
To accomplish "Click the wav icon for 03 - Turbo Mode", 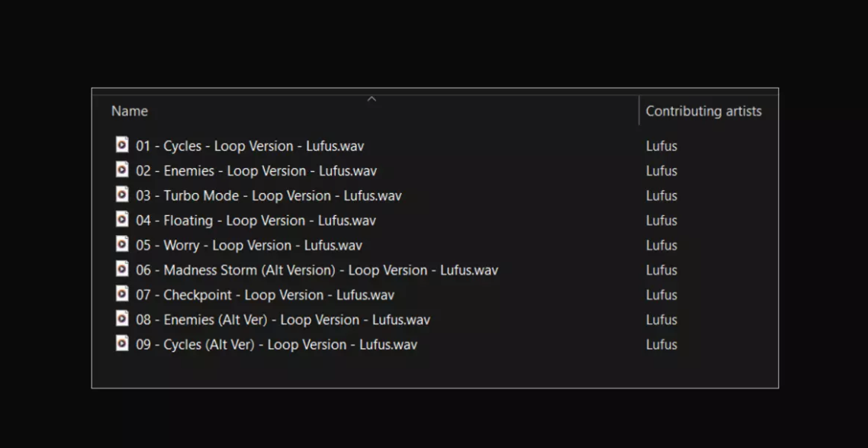I will [122, 195].
